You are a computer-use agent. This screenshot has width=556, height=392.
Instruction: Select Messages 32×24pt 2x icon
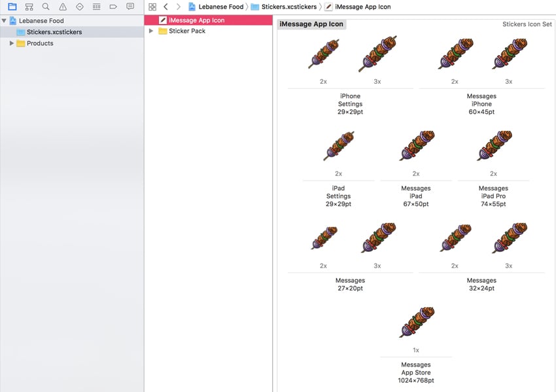[x=455, y=238]
